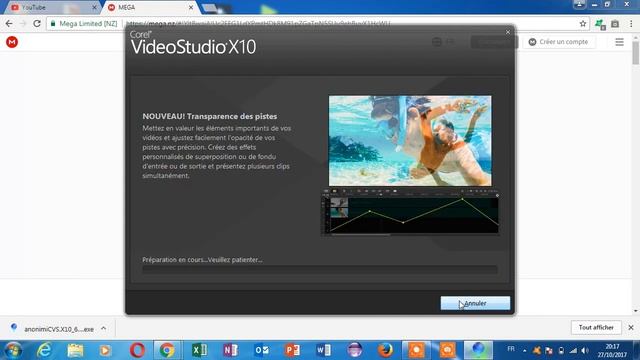Close the MEGA tab

191,7
